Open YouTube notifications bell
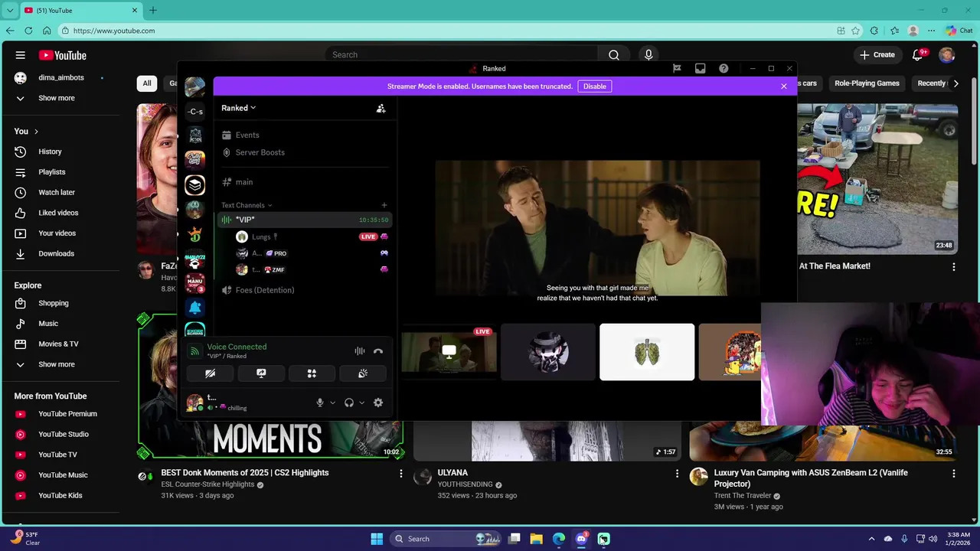 (917, 55)
